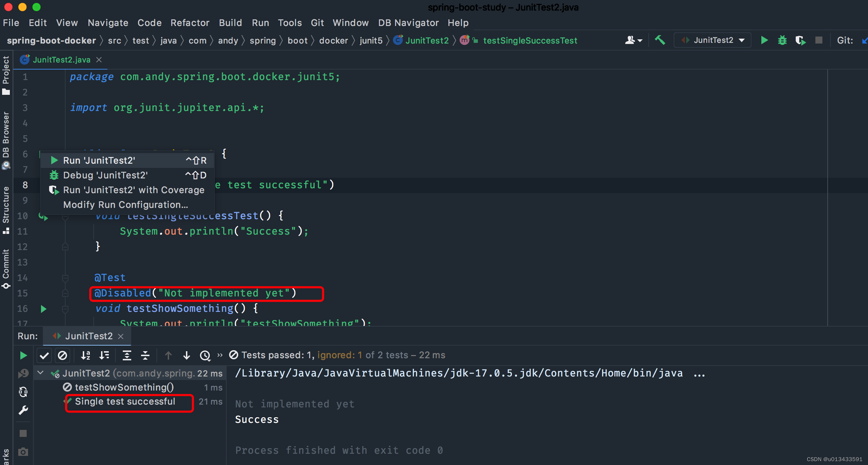Select Debug 'JunitTest2' option
Viewport: 868px width, 465px height.
(x=105, y=175)
